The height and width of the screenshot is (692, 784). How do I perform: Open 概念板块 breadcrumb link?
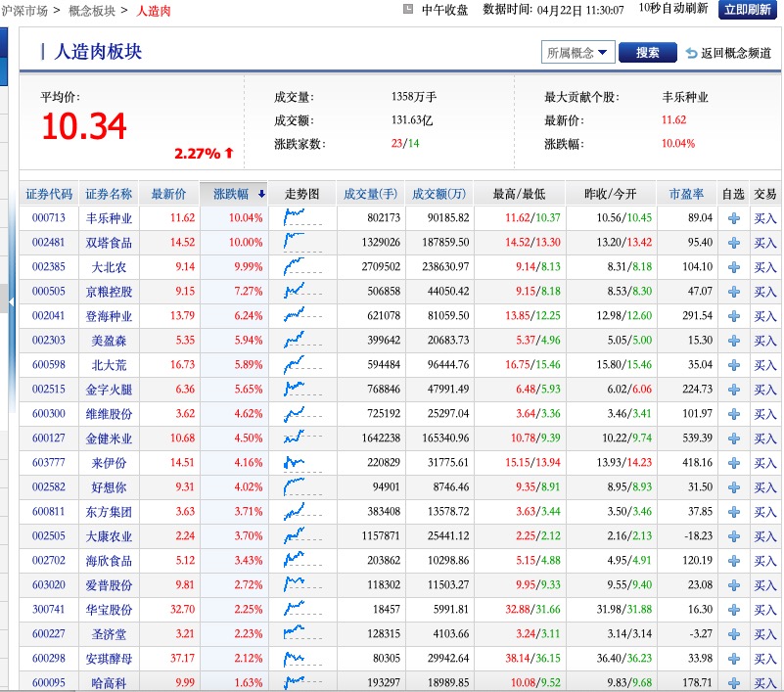(x=92, y=11)
